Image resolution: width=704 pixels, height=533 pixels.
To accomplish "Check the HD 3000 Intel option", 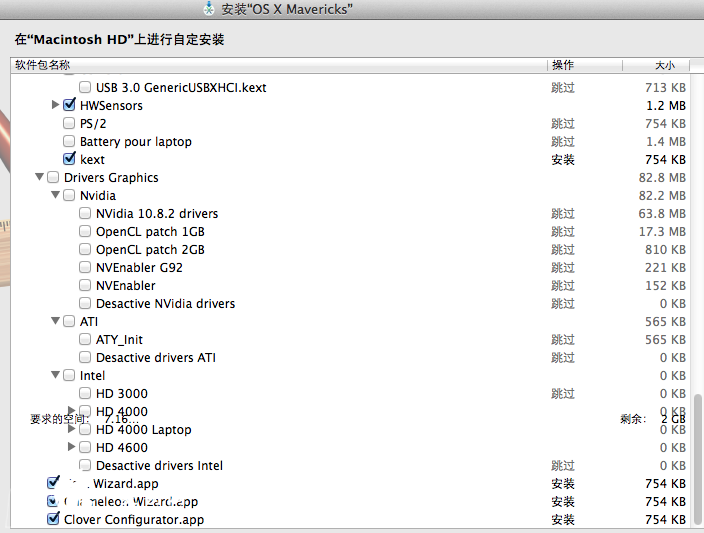I will click(x=85, y=394).
